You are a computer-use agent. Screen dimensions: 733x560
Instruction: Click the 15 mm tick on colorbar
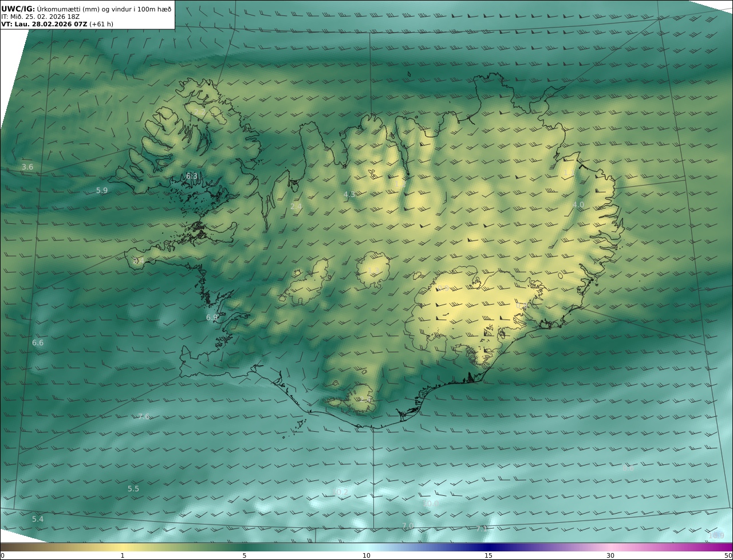coord(488,555)
